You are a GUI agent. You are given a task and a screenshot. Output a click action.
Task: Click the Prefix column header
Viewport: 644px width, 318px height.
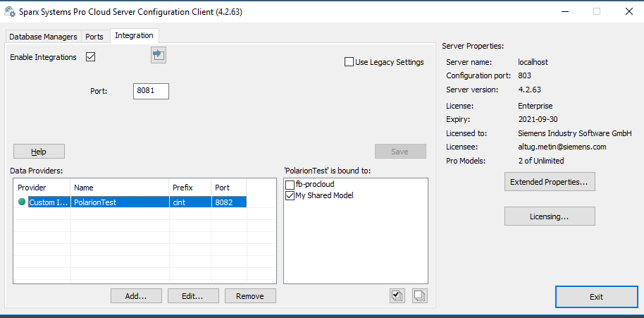pos(190,188)
